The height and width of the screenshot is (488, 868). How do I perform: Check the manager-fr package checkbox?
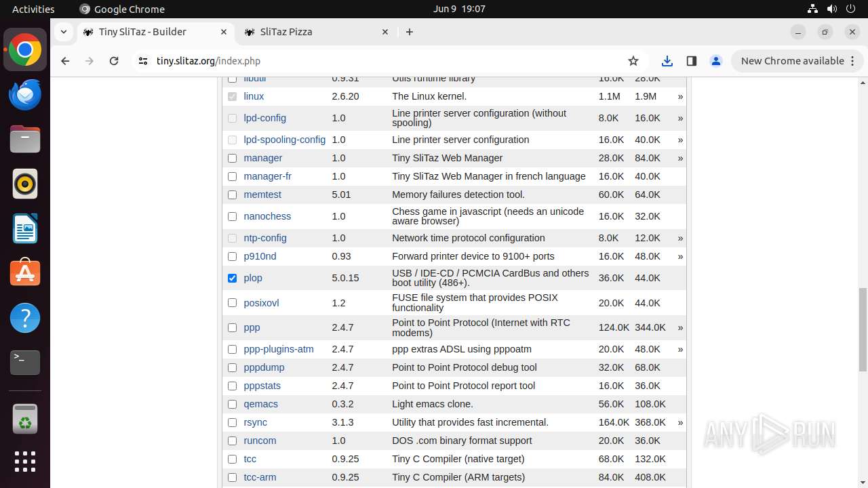tap(233, 176)
